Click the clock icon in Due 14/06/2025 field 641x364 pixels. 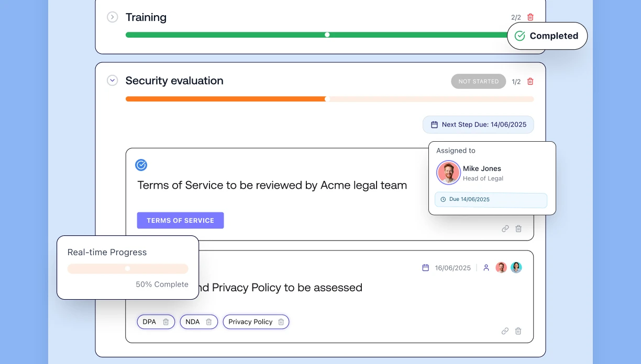[443, 199]
